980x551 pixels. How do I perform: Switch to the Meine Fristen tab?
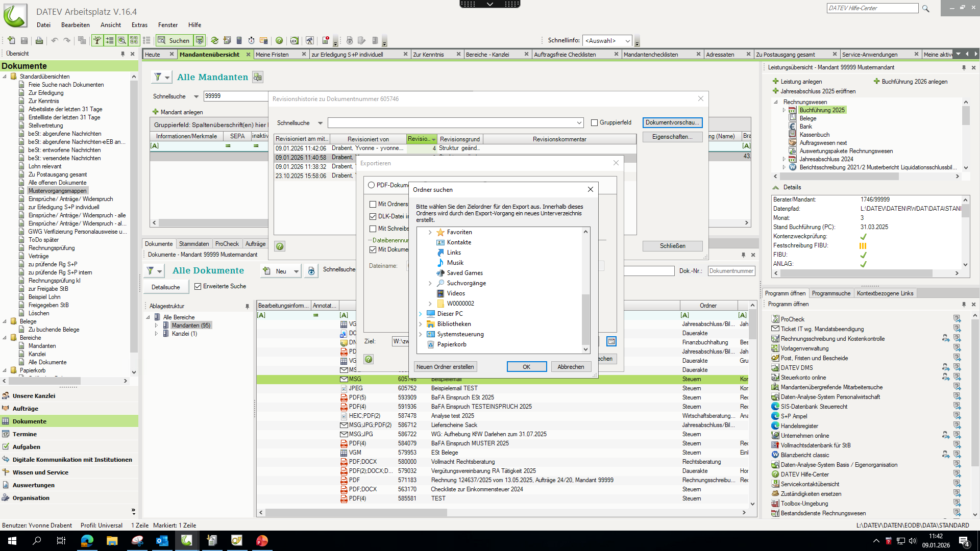pos(272,55)
